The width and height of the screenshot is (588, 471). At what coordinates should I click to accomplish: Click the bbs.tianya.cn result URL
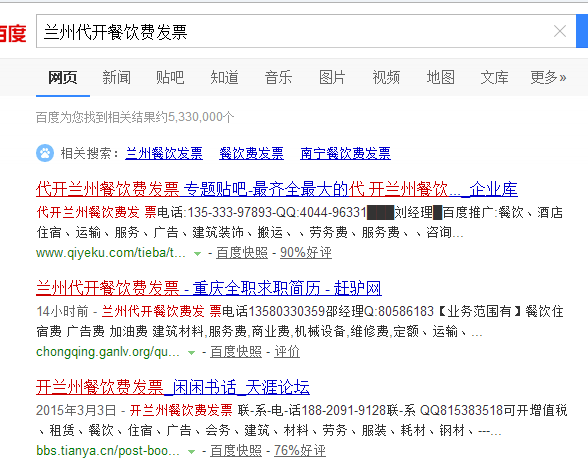tap(108, 451)
